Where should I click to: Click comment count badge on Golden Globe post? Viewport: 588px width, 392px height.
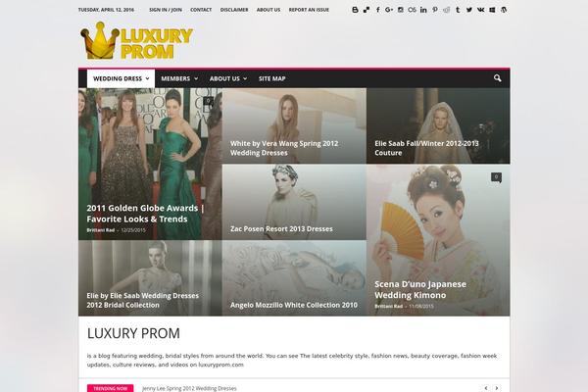[209, 101]
